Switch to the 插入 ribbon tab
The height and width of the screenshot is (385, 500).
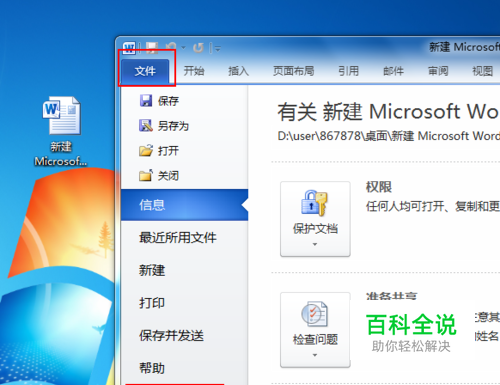coord(238,71)
